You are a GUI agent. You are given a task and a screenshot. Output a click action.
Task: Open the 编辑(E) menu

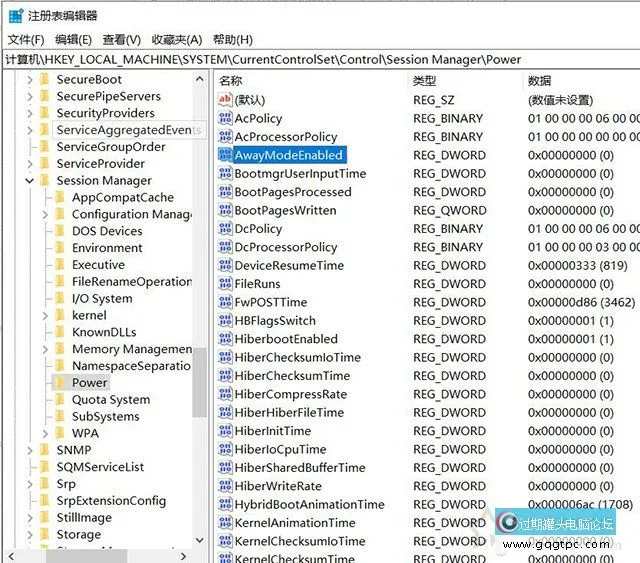point(73,40)
